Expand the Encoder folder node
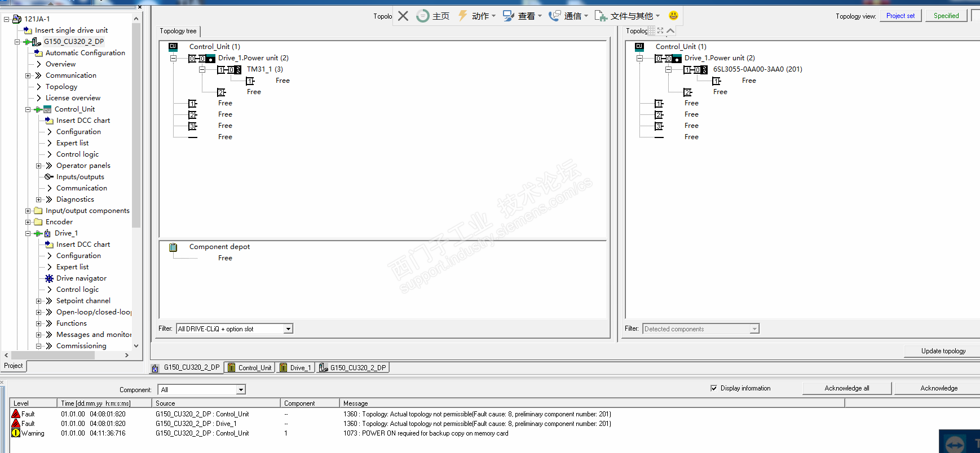This screenshot has width=980, height=453. click(28, 222)
